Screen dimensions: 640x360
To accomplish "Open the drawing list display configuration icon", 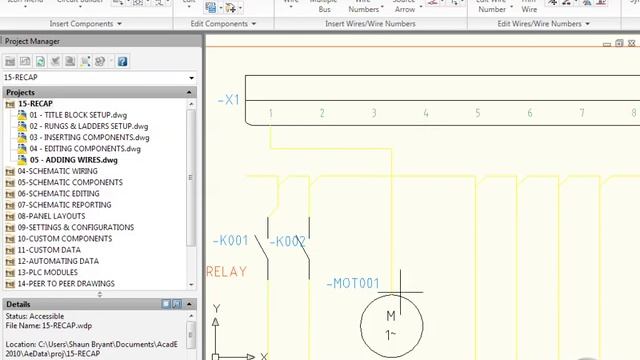I will pyautogui.click(x=100, y=62).
